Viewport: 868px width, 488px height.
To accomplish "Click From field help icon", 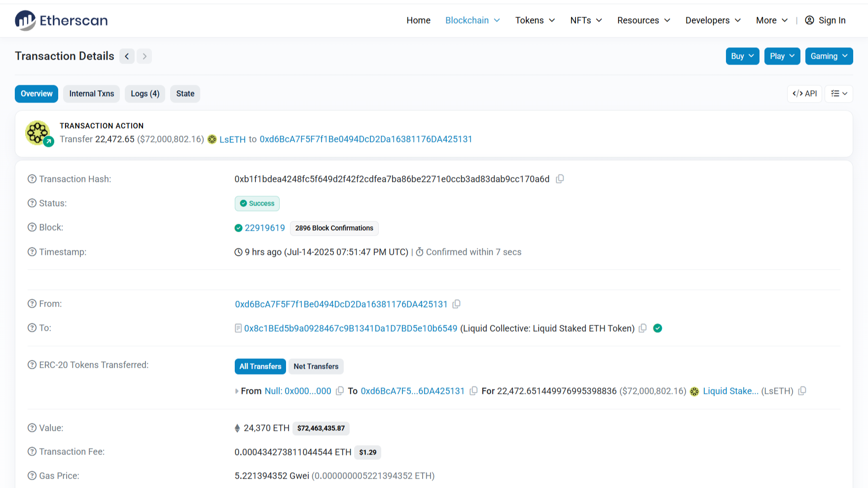I will tap(32, 304).
